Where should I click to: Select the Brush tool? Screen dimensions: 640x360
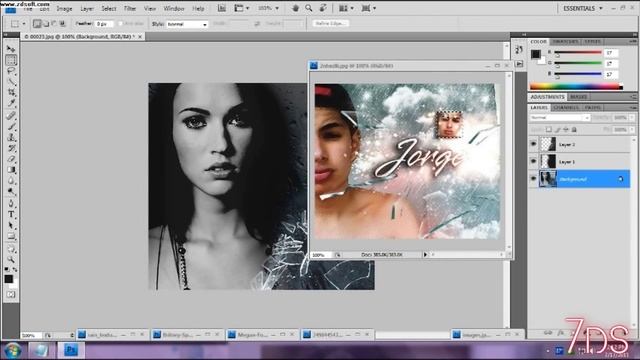[x=11, y=127]
